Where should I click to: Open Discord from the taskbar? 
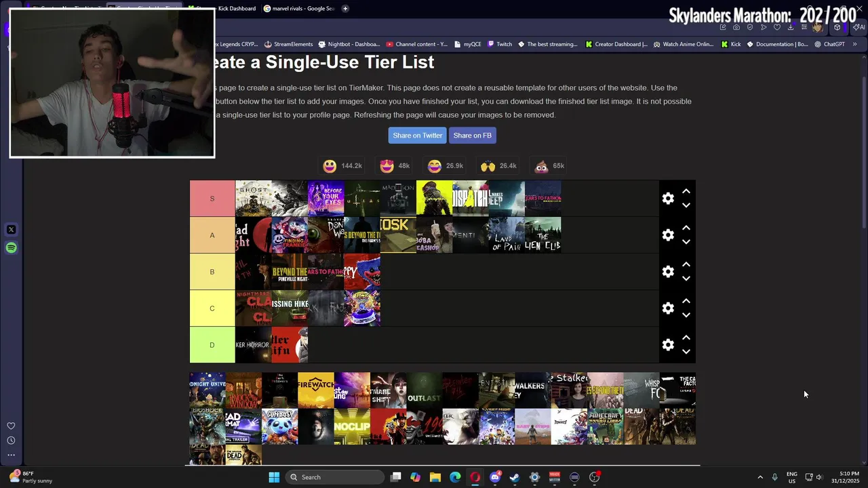tap(495, 477)
